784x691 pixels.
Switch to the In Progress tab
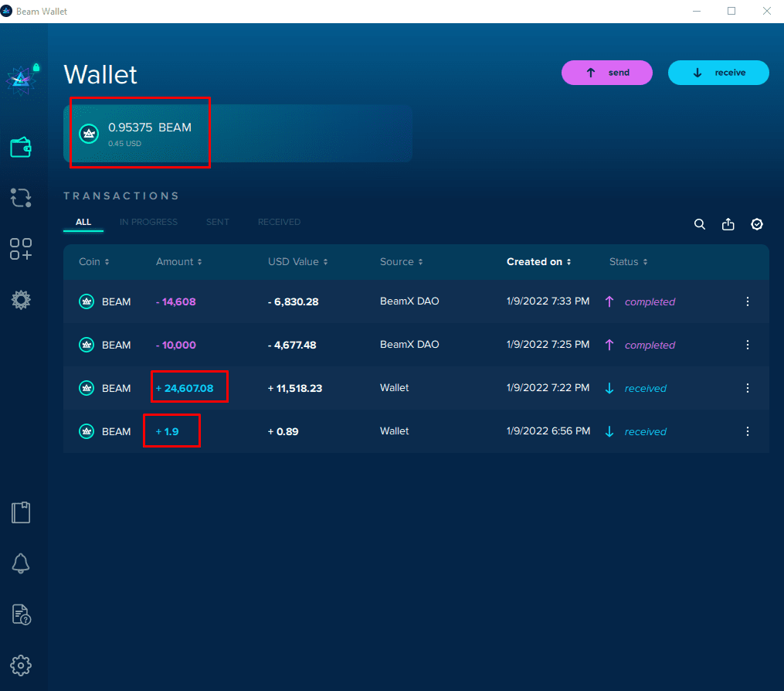(148, 222)
